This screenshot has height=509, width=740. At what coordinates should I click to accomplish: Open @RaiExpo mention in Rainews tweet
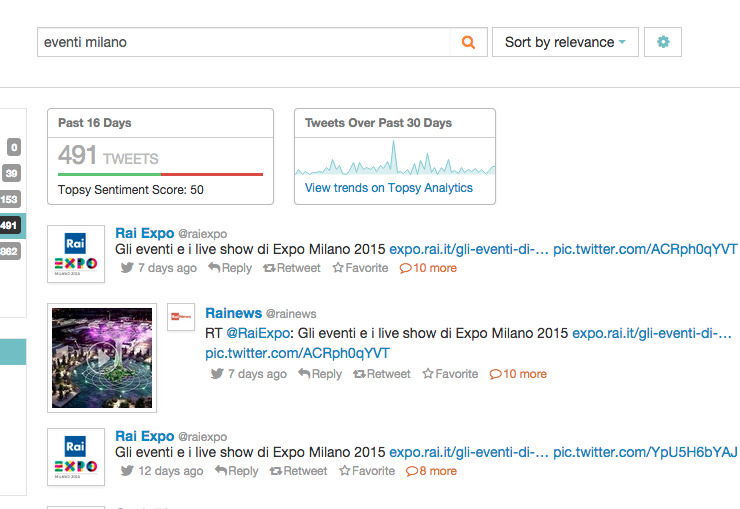coord(258,333)
